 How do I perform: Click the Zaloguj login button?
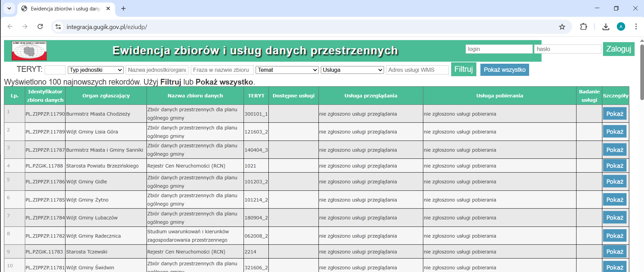(619, 49)
